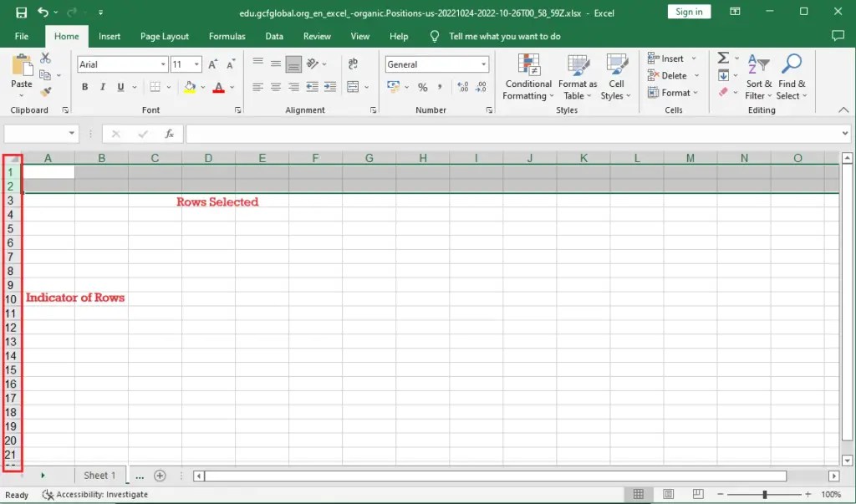Open Sort & Filter options

pos(759,77)
